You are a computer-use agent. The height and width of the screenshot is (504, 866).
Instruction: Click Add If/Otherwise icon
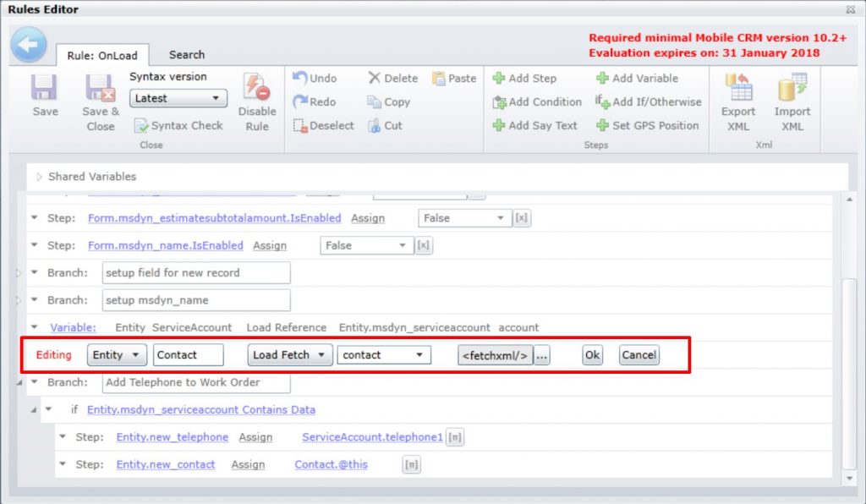[x=640, y=101]
